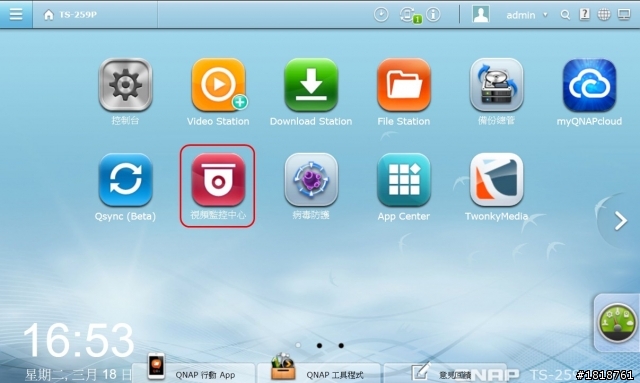Click the 16:53 clock display

[78, 340]
